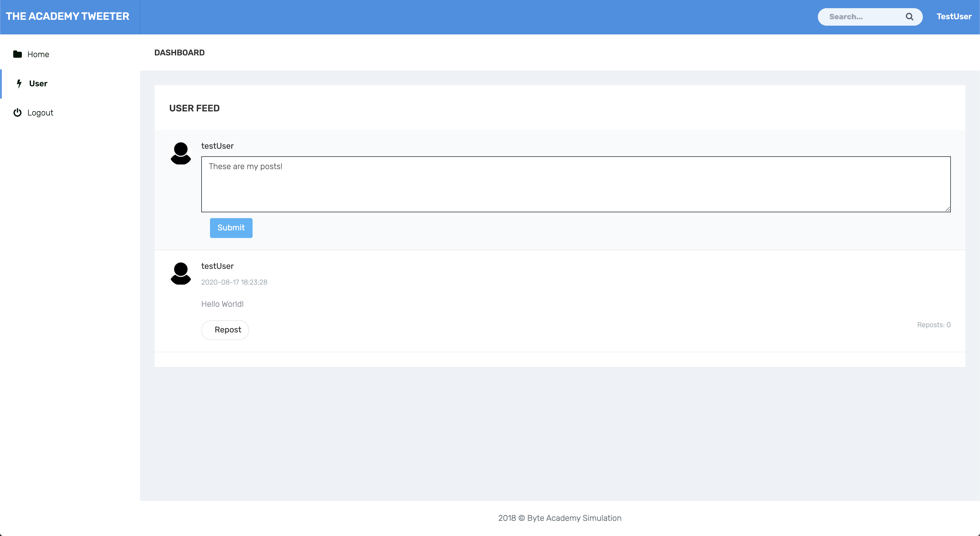Image resolution: width=980 pixels, height=536 pixels.
Task: Click the post timestamp 2020-08-17 18:23:28
Action: pyautogui.click(x=234, y=282)
